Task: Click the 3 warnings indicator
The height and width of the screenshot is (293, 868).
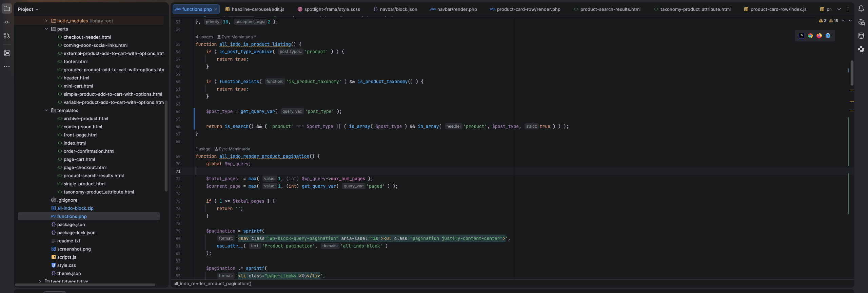Action: pyautogui.click(x=823, y=21)
